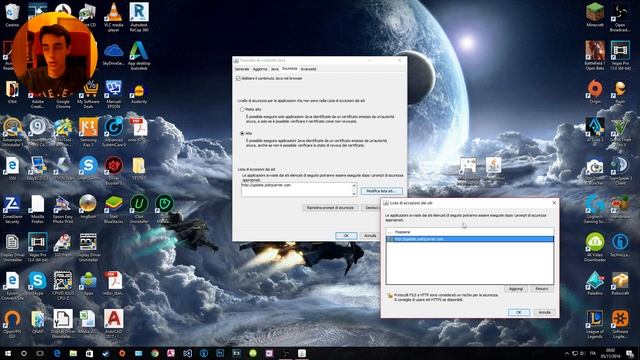Open Skype icon in fifth desktop row
The image size is (640, 360).
click(88, 168)
